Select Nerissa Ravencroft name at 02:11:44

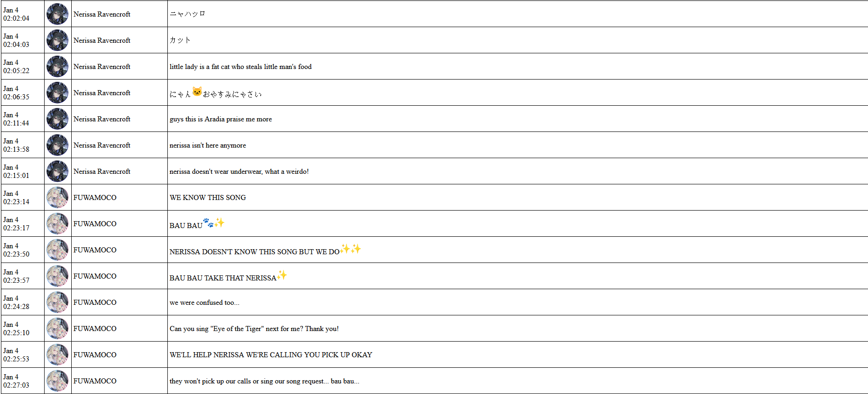coord(102,119)
